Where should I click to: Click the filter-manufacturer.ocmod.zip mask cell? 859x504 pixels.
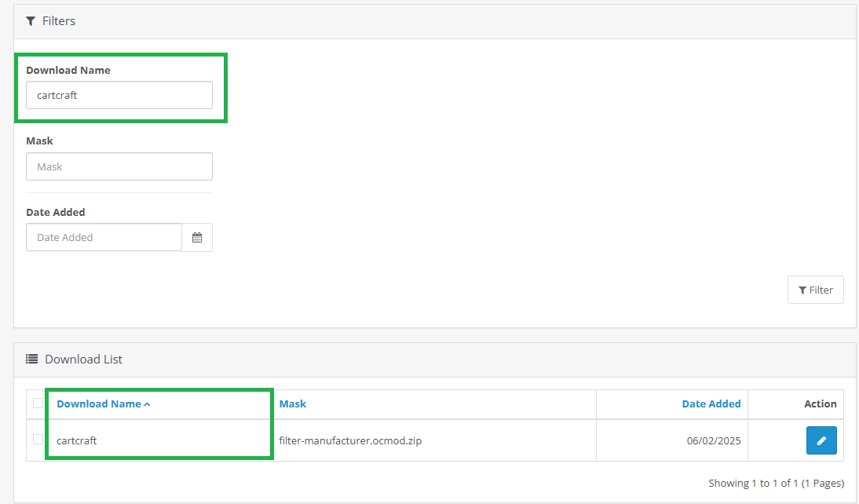pyautogui.click(x=350, y=441)
